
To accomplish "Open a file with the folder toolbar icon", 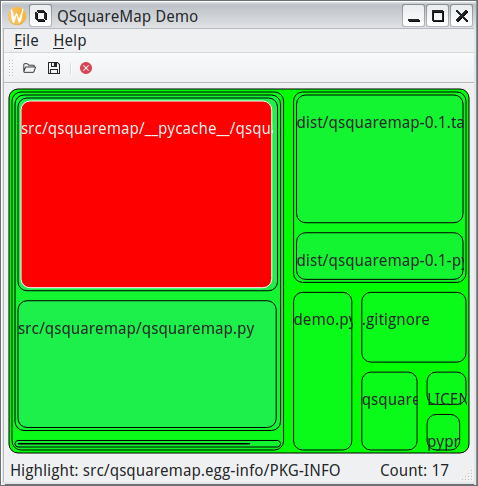I will click(x=29, y=68).
